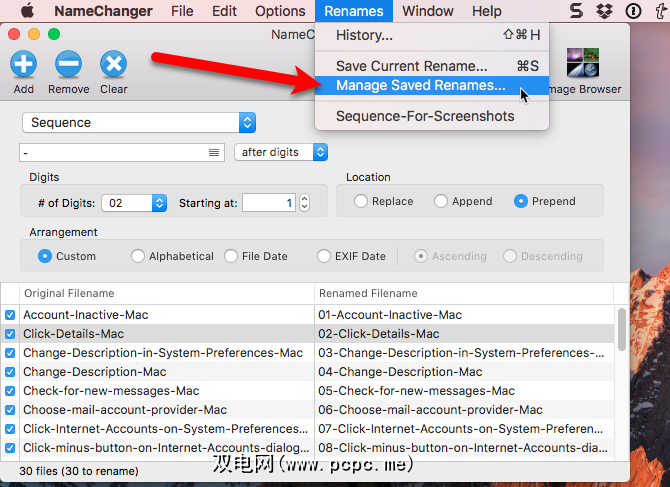670x487 pixels.
Task: Open the Image Browser toolbar icon
Action: point(583,62)
